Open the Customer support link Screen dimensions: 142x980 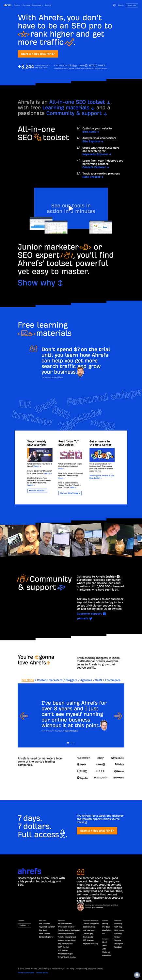tap(91, 613)
